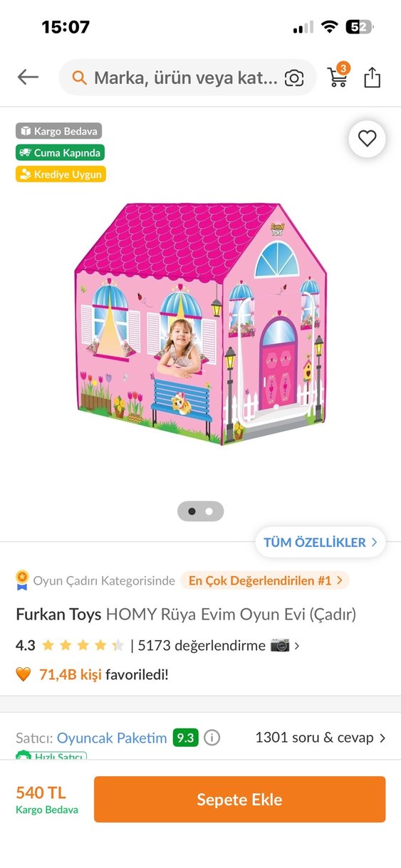The width and height of the screenshot is (401, 868).
Task: Open review photos via camera icon
Action: [x=281, y=646]
